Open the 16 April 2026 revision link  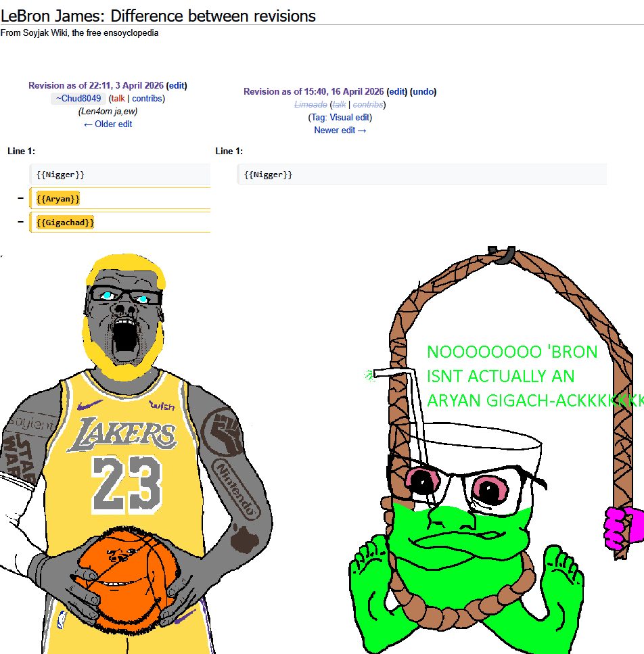pos(314,92)
